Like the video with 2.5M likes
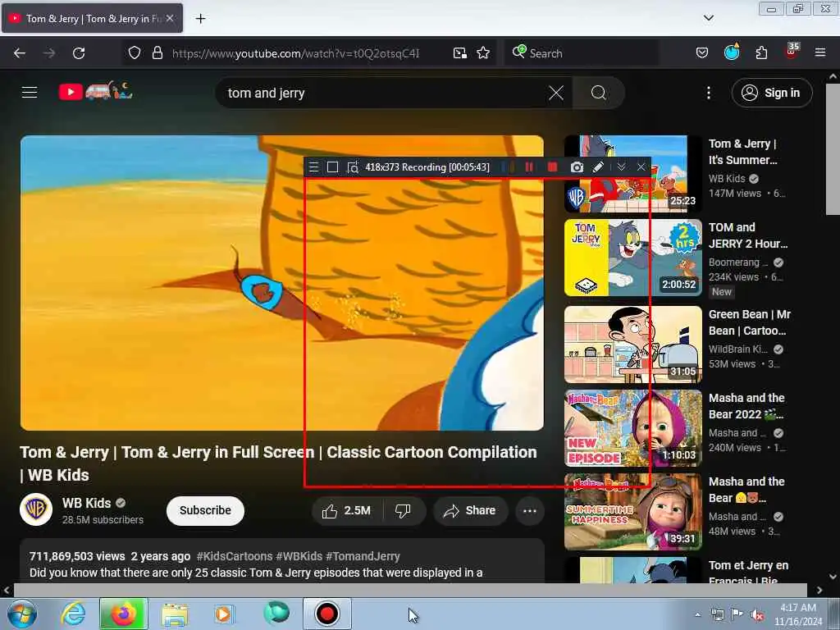Image resolution: width=840 pixels, height=630 pixels. [347, 510]
